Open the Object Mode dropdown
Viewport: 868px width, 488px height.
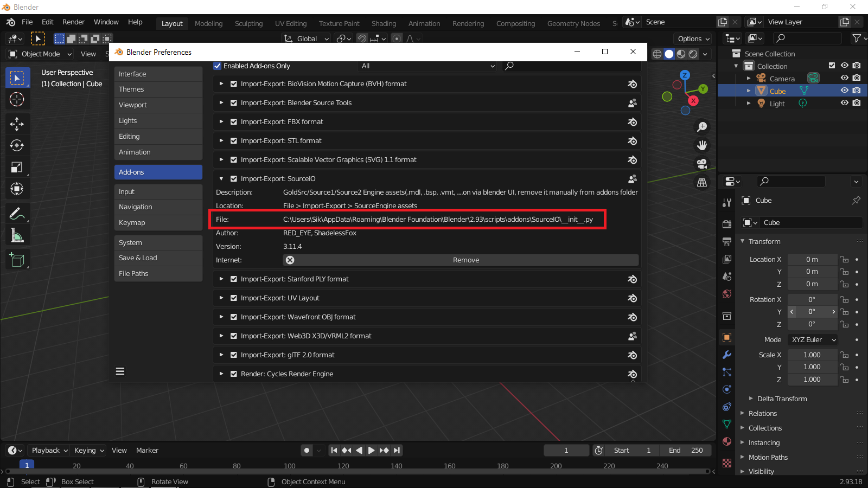40,54
